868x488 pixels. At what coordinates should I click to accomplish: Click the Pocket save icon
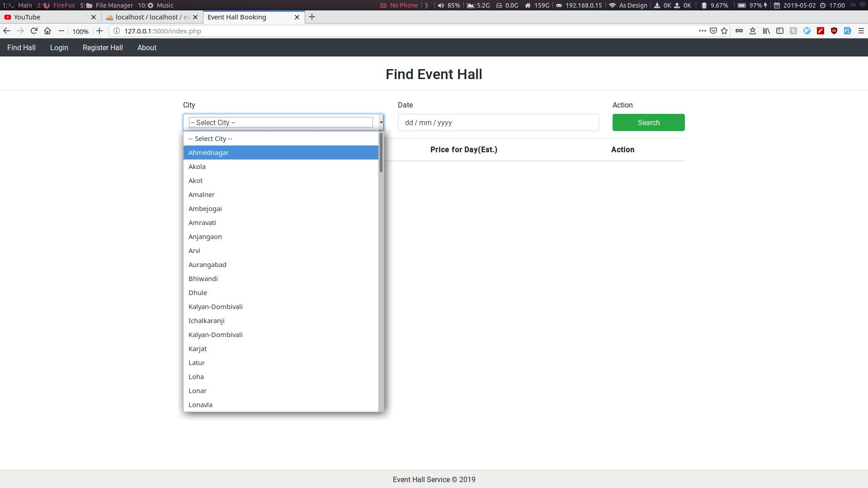click(x=713, y=31)
